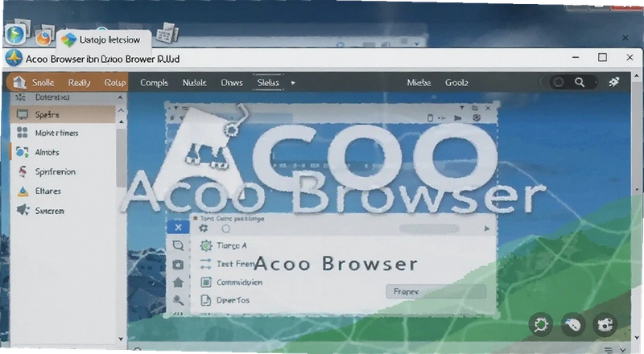Click the blue X button in dialog
Image resolution: width=644 pixels, height=354 pixels.
click(178, 227)
